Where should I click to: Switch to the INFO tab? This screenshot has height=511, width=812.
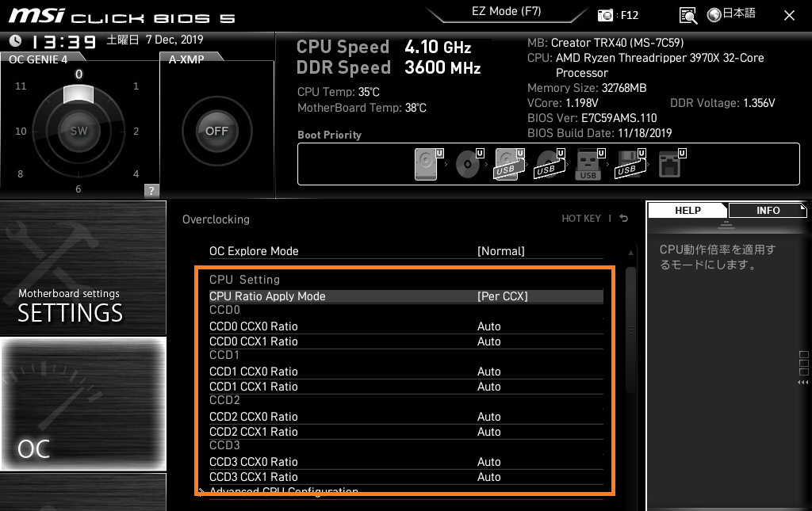click(x=768, y=210)
